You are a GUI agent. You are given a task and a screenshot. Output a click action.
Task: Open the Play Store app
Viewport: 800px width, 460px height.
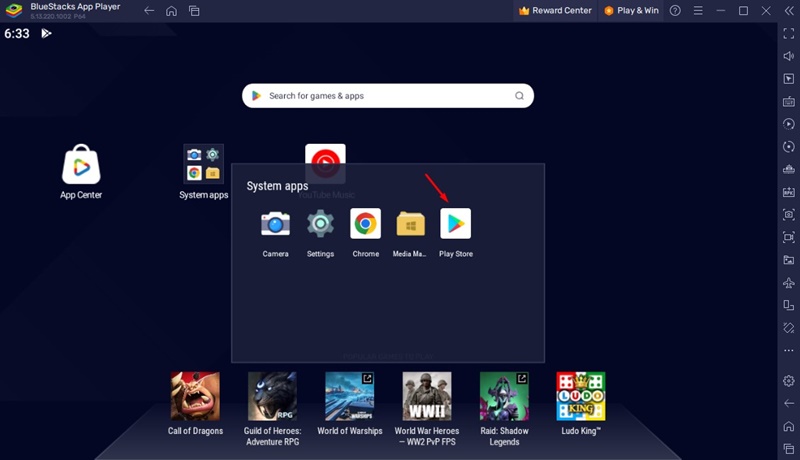(456, 223)
